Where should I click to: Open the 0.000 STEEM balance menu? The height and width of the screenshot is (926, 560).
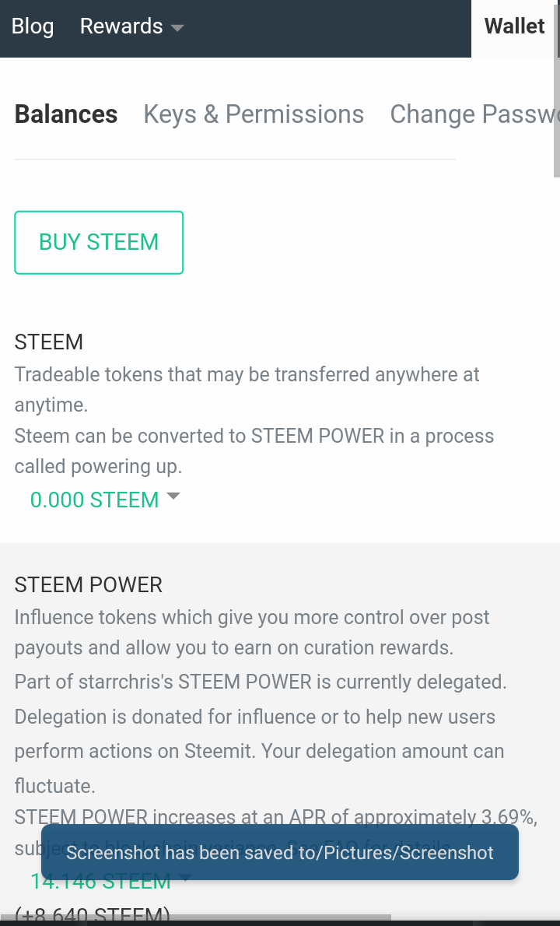coord(94,500)
